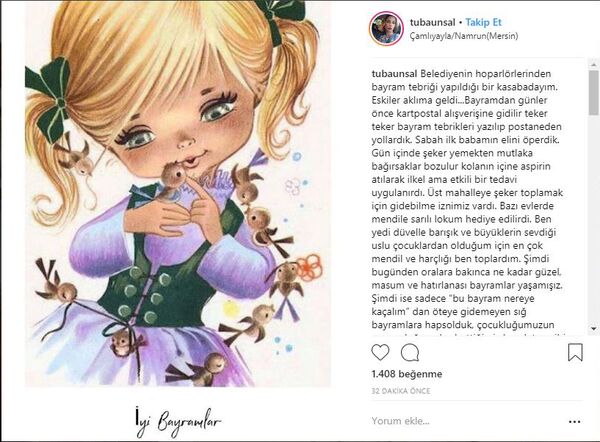Viewport: 600px width, 442px height.
Task: Click the caption paragraph text
Action: [467, 199]
